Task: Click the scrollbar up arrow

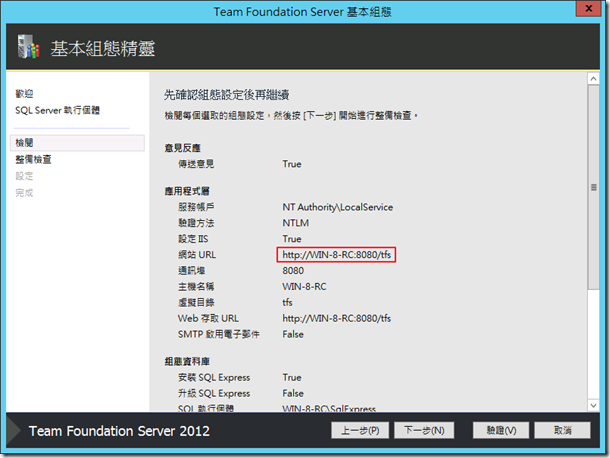Action: (x=593, y=79)
